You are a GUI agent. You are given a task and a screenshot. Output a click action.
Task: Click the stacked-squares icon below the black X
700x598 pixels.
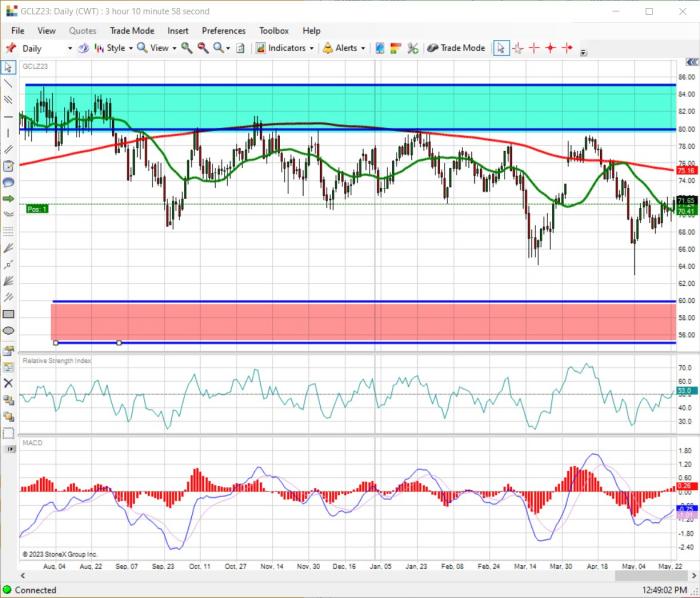8,400
